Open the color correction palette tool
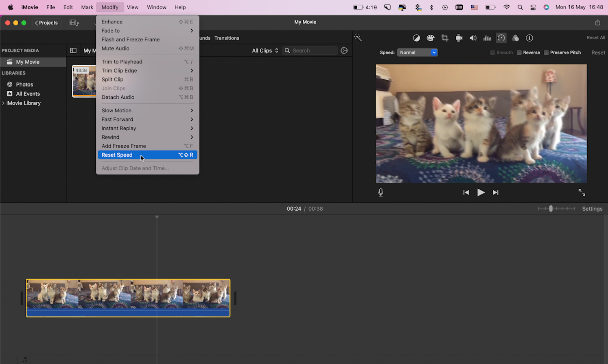 click(x=430, y=38)
